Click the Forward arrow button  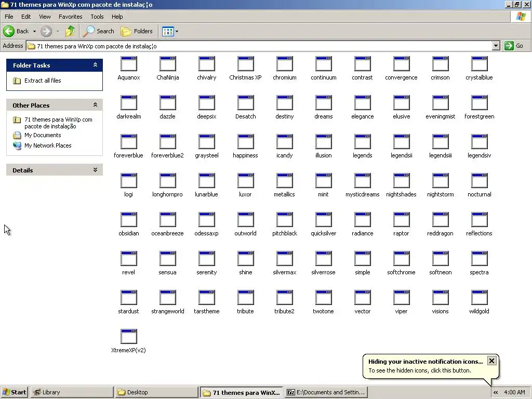pos(46,31)
